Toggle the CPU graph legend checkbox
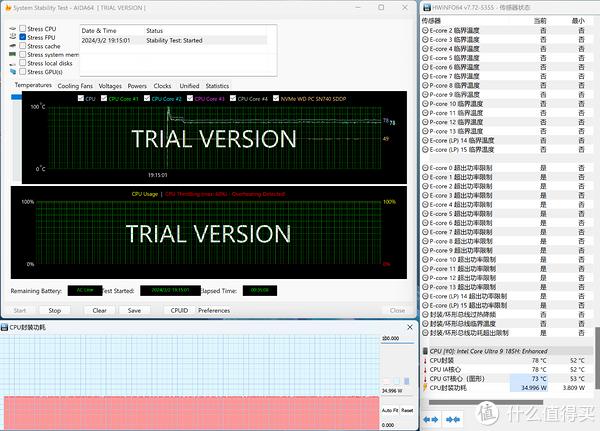This screenshot has width=600, height=431. [x=81, y=98]
